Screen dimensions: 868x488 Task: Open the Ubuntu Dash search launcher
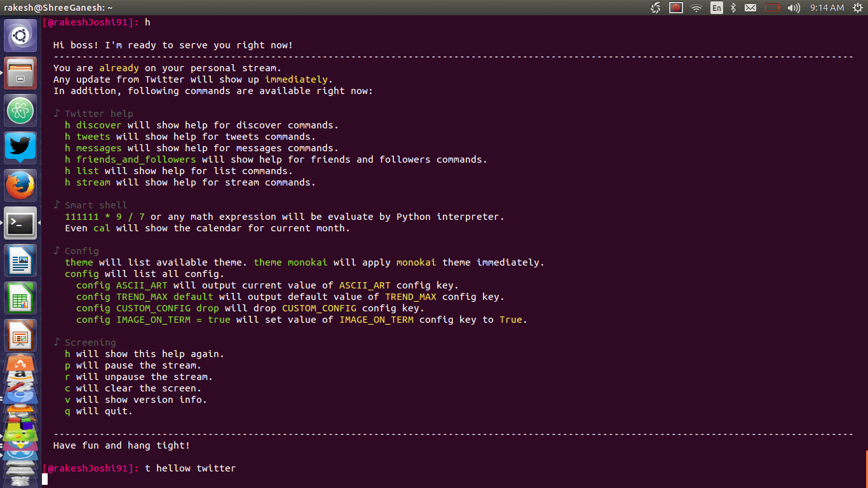click(x=21, y=36)
